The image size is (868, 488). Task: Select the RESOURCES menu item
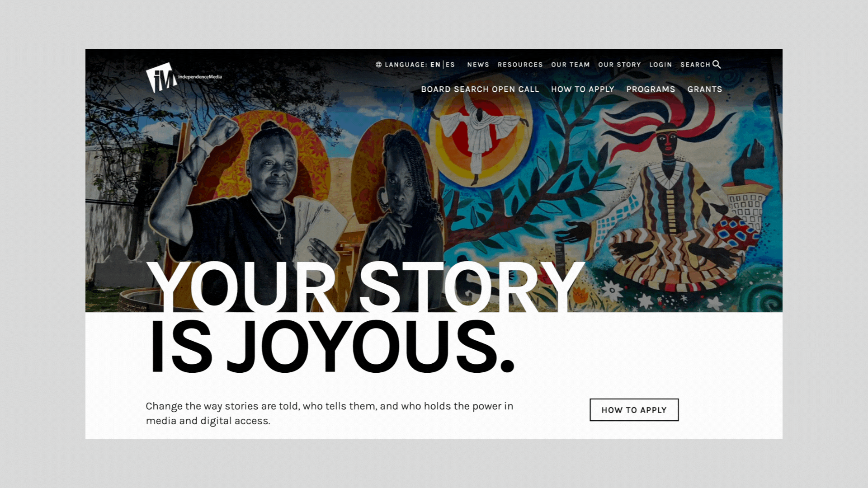point(520,64)
